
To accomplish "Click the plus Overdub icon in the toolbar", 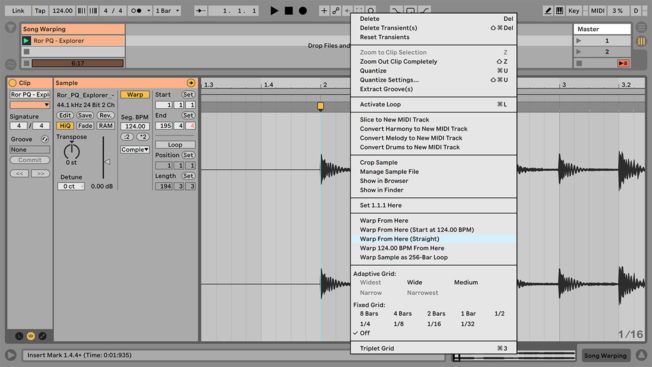I will click(324, 11).
